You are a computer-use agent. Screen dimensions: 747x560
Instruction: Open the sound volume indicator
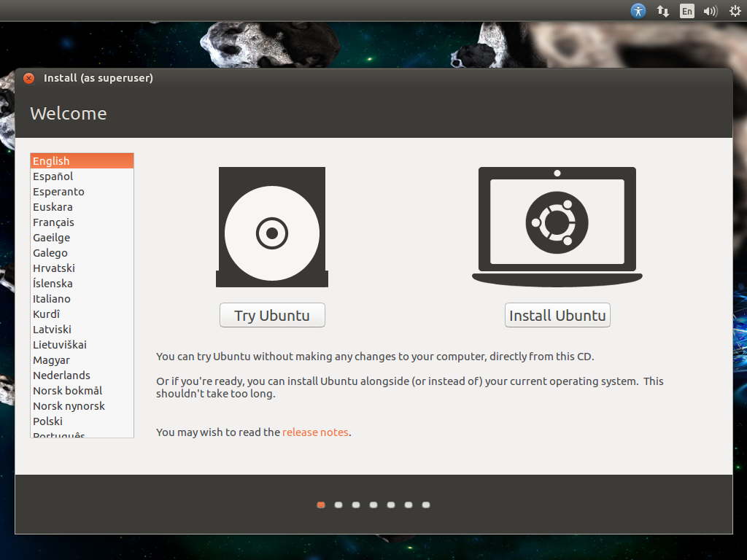click(711, 11)
